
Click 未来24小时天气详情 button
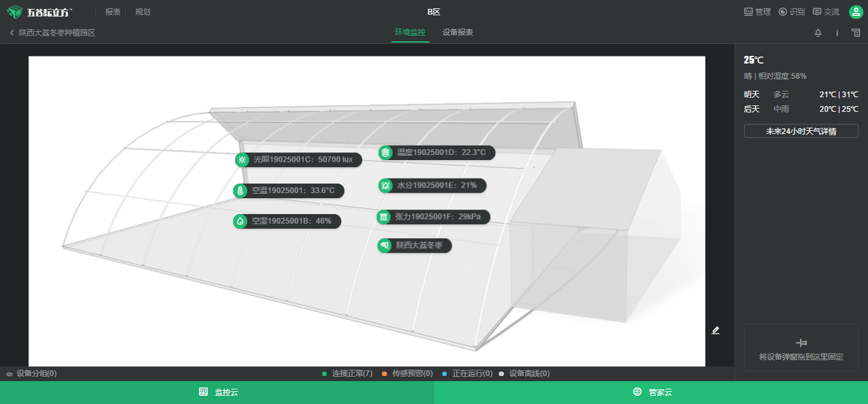801,131
